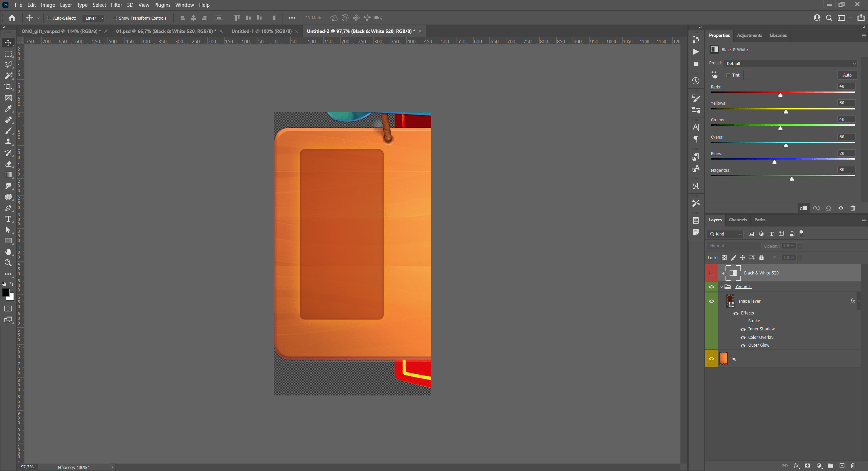The width and height of the screenshot is (868, 471).
Task: Select the Zoom tool
Action: coord(8,263)
